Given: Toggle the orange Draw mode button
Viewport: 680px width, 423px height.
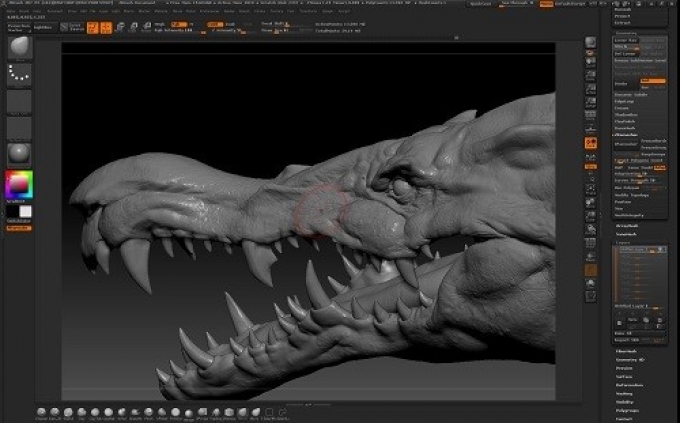Looking at the screenshot, I should point(106,27).
